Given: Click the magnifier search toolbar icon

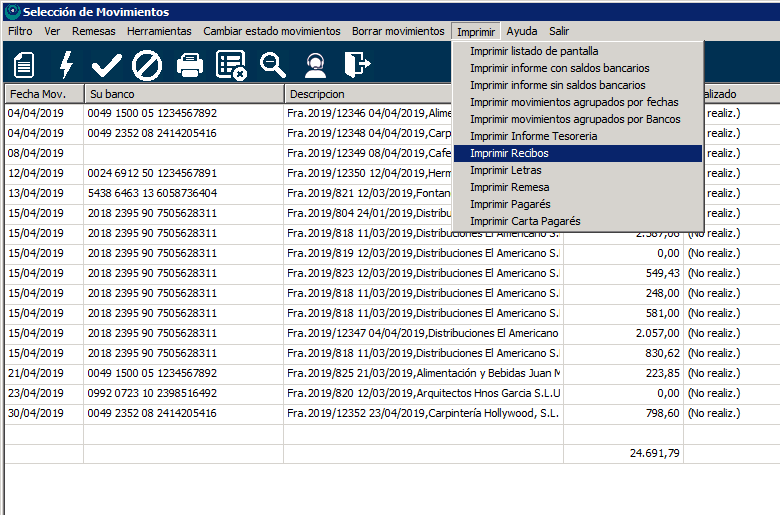Looking at the screenshot, I should (273, 65).
